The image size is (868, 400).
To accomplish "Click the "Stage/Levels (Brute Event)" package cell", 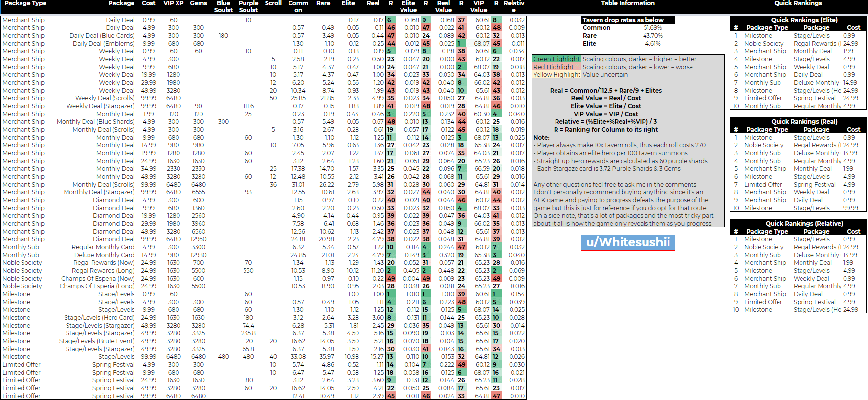I will [97, 341].
